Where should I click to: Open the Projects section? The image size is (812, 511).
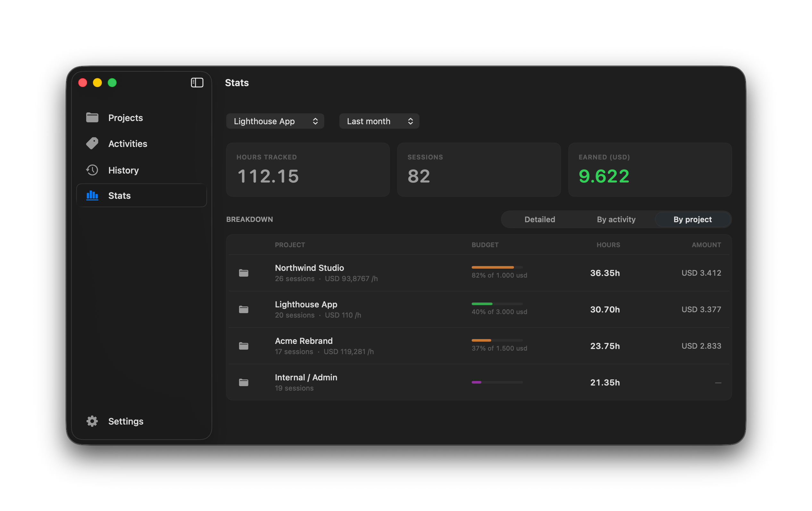pos(142,118)
